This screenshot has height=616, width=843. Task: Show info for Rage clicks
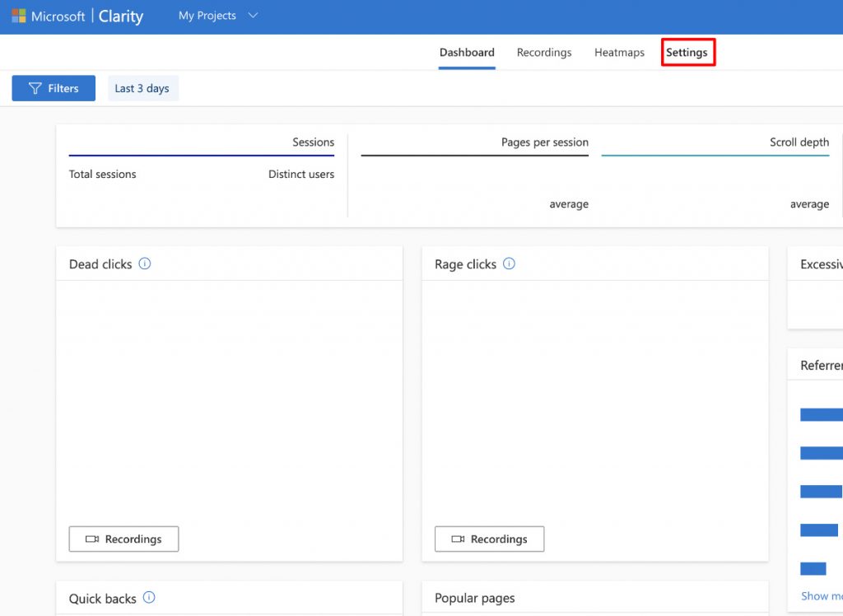click(509, 264)
